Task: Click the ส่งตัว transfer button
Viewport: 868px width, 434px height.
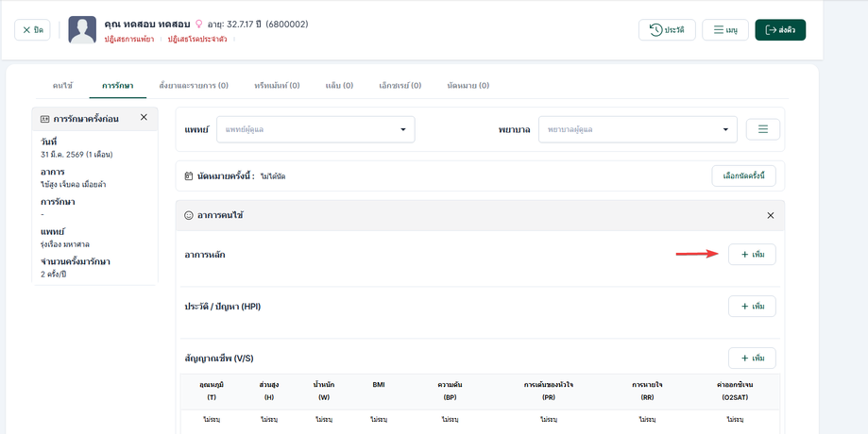Action: [780, 30]
